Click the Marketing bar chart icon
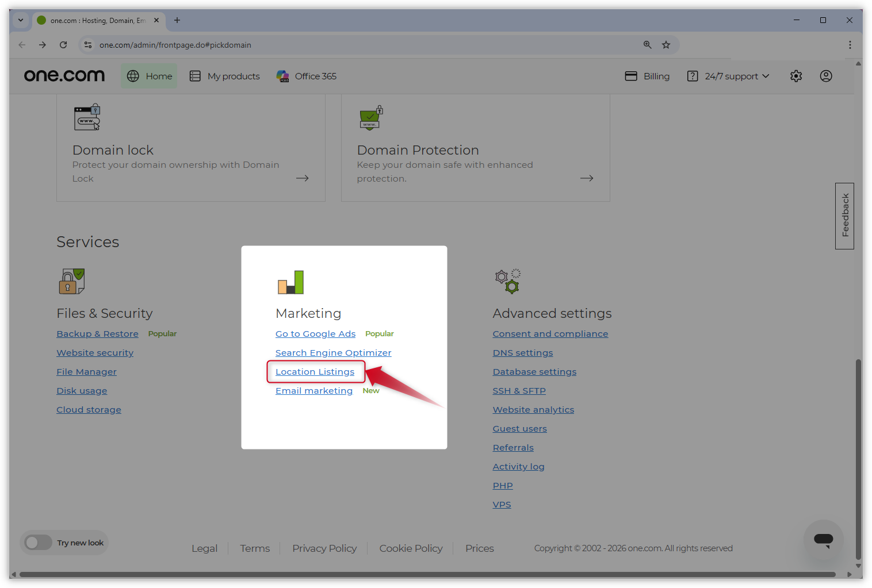The height and width of the screenshot is (588, 872). [289, 282]
